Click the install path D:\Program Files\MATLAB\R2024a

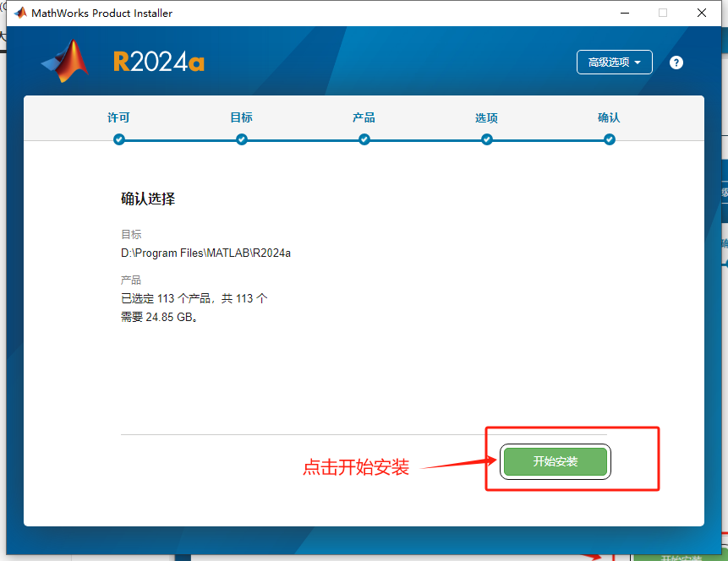pos(205,253)
